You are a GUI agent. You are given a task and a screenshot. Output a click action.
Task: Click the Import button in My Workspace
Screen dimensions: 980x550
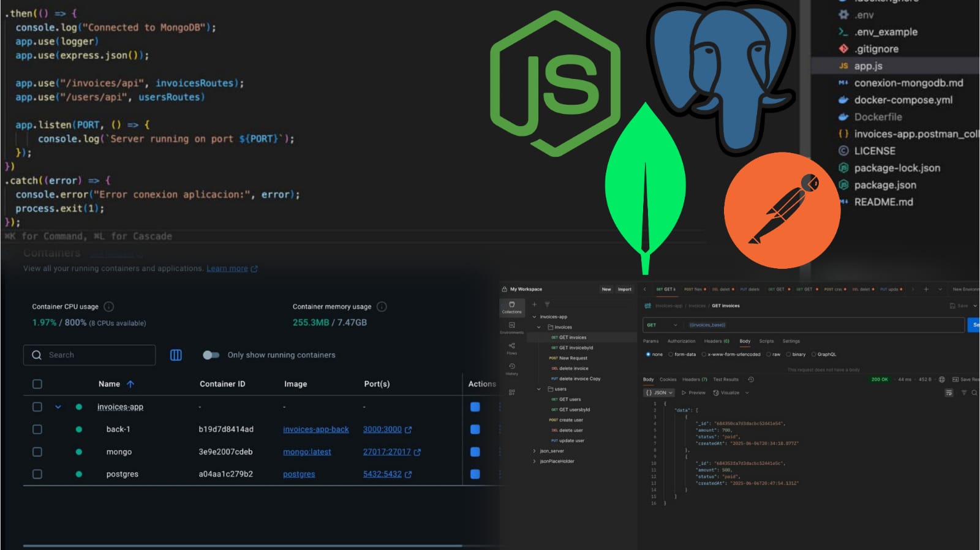click(624, 289)
